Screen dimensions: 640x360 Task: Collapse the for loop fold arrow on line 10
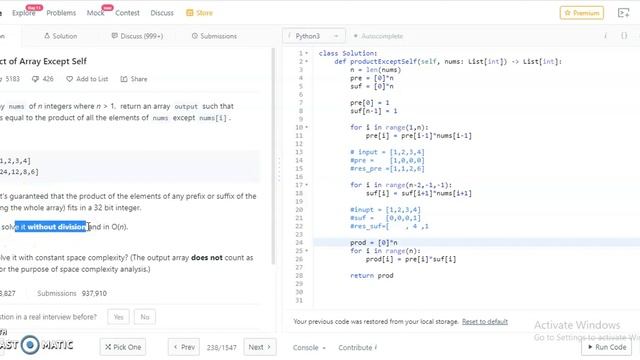tap(307, 127)
